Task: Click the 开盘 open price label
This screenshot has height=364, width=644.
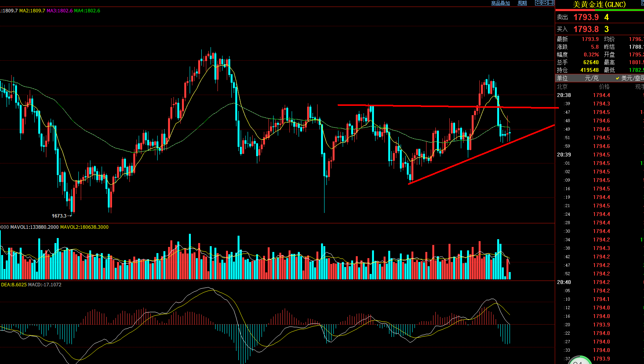Action: tap(609, 54)
